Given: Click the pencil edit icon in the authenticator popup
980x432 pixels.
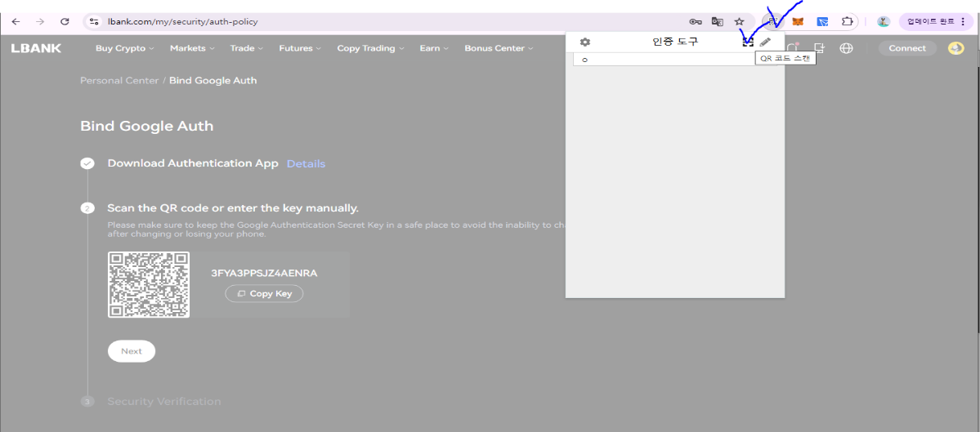Looking at the screenshot, I should pos(766,42).
